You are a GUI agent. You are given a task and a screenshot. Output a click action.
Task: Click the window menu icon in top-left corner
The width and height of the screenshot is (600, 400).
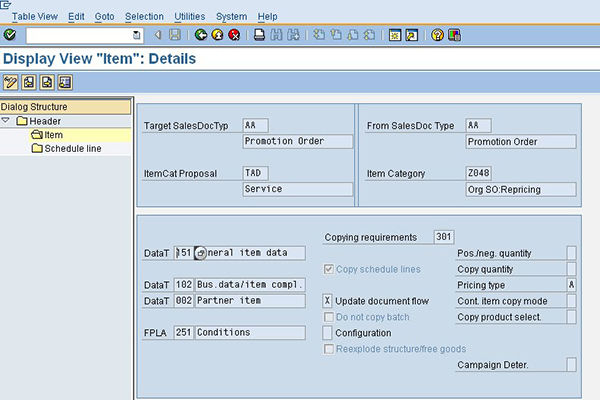(x=6, y=5)
